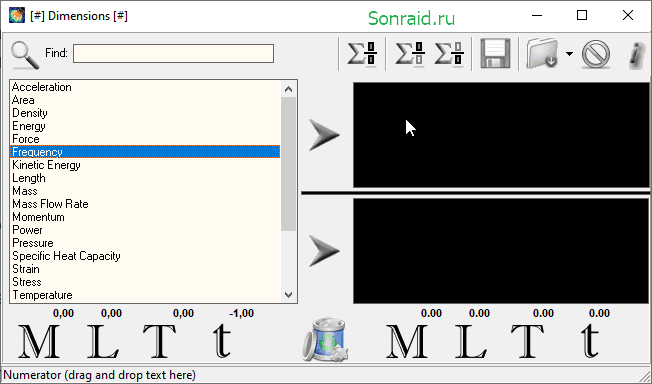Click the right large L symbol
The image size is (652, 384).
pos(471,342)
